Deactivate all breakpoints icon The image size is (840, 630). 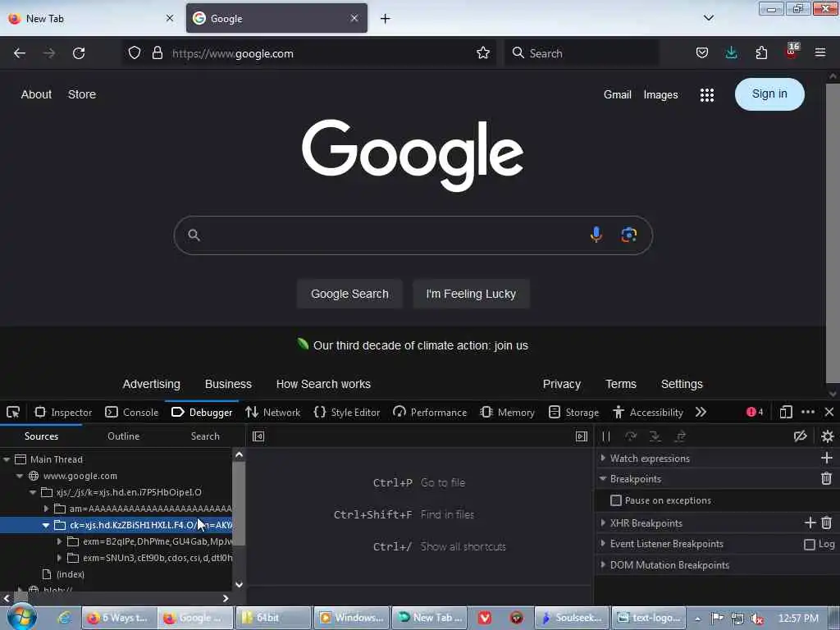(x=800, y=436)
